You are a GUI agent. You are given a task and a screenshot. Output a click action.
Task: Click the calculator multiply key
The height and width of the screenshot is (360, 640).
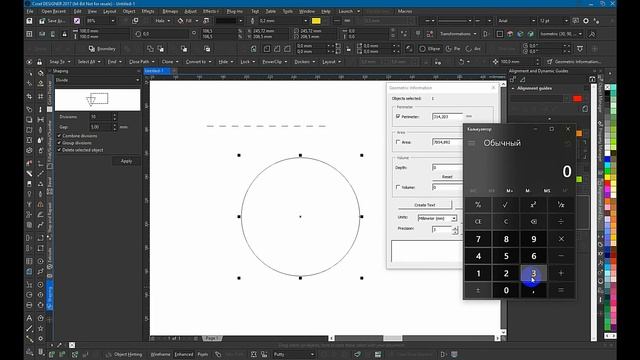pyautogui.click(x=561, y=239)
